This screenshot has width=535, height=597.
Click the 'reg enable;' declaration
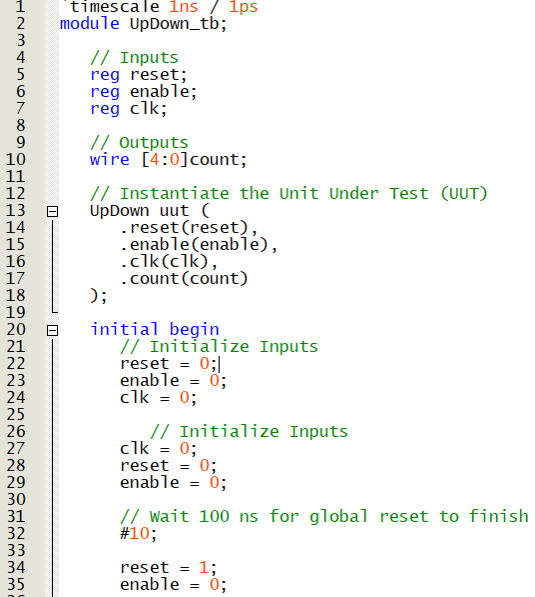click(144, 92)
